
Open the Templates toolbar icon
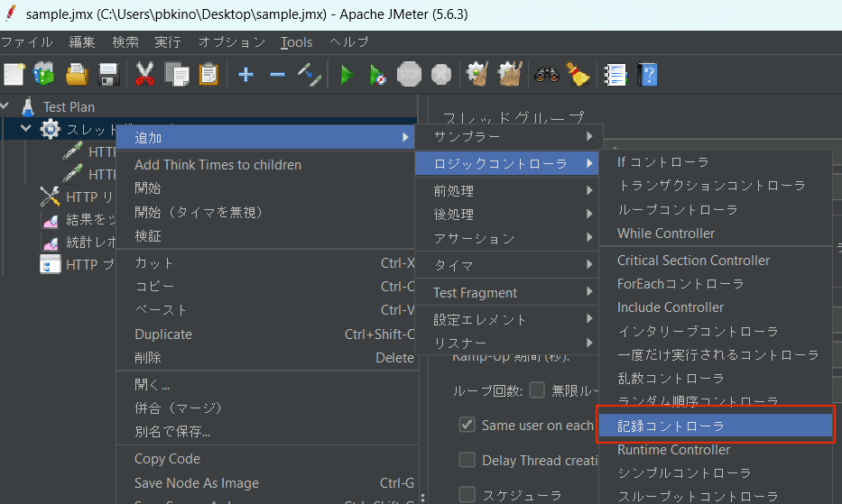tap(44, 75)
